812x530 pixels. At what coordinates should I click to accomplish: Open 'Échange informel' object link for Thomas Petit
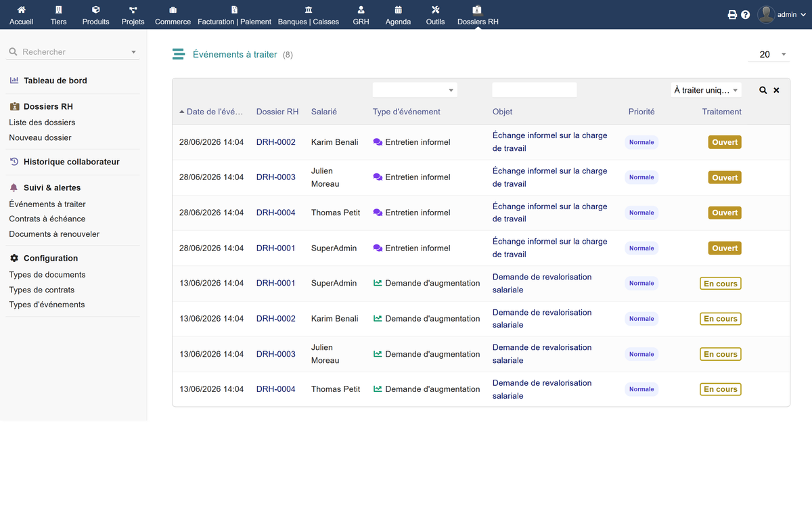tap(550, 213)
